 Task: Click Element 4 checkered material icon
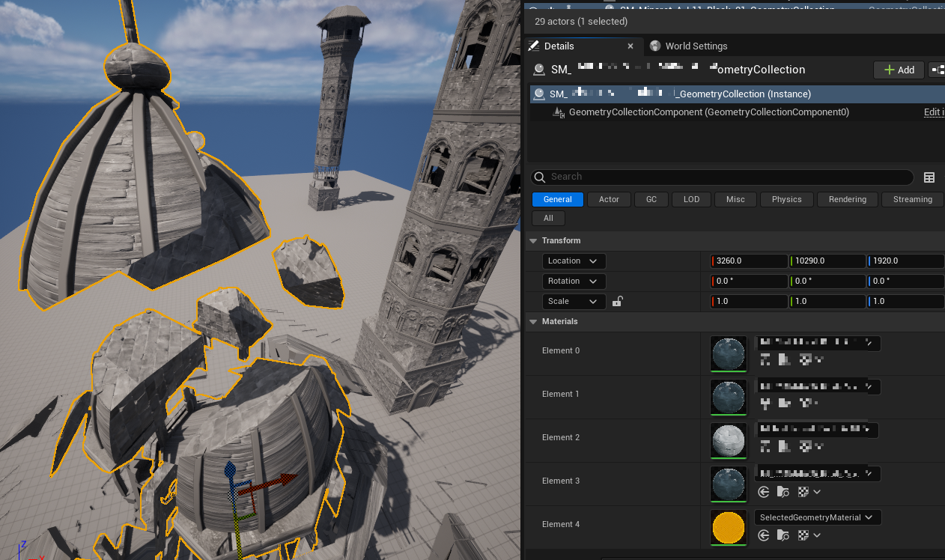803,535
